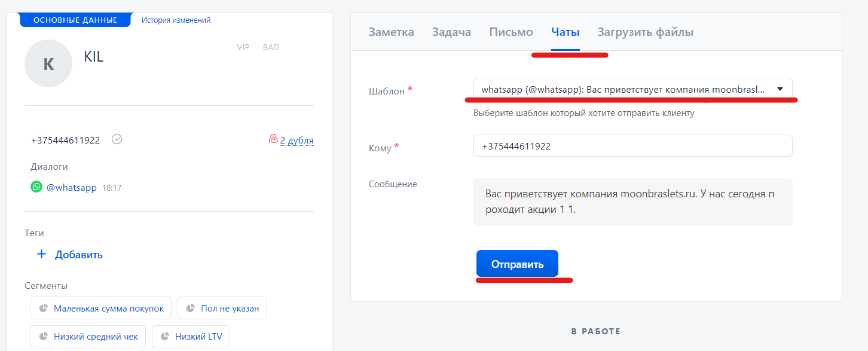Click the Кому phone number field
The image size is (868, 351).
632,146
